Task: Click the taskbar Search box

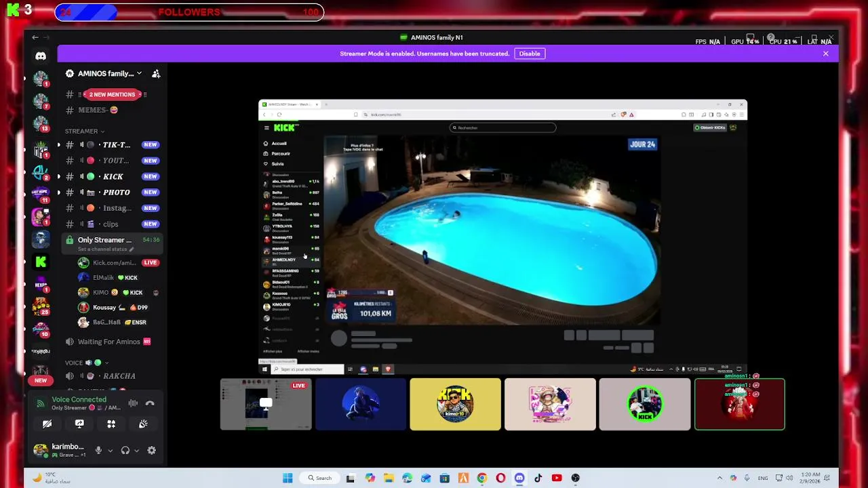Action: pos(319,478)
